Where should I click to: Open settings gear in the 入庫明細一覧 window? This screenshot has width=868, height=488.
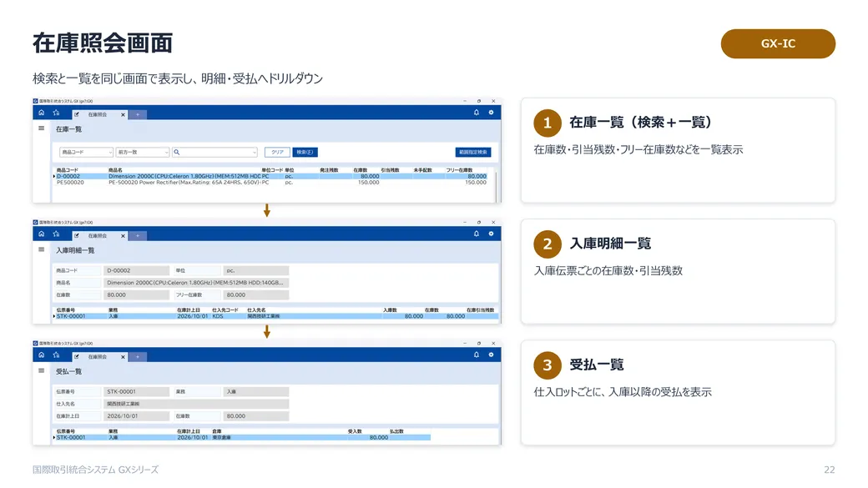pyautogui.click(x=491, y=234)
